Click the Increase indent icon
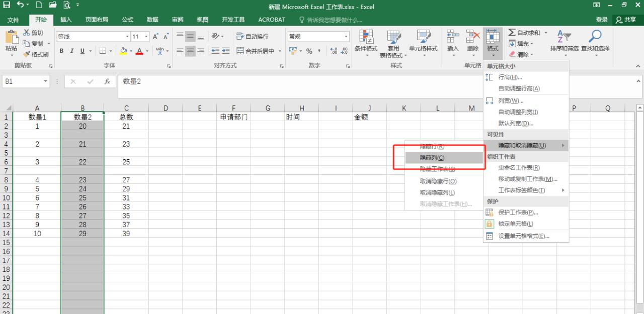This screenshot has width=644, height=314. (226, 51)
